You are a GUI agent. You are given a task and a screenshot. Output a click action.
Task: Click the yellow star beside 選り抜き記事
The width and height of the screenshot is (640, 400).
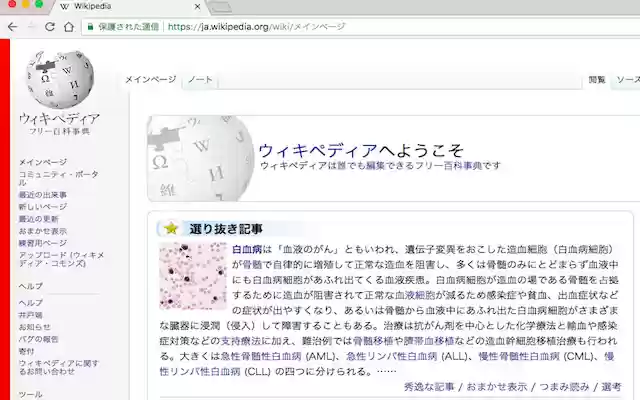171,228
